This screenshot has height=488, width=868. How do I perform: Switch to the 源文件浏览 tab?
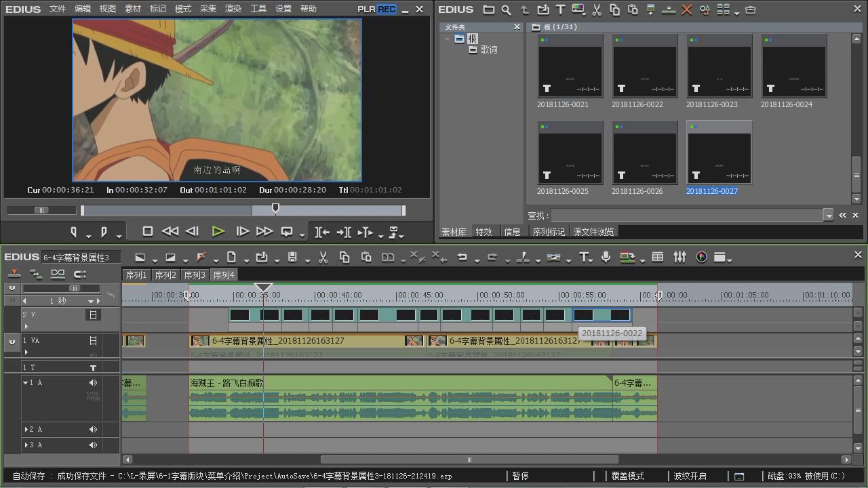593,232
